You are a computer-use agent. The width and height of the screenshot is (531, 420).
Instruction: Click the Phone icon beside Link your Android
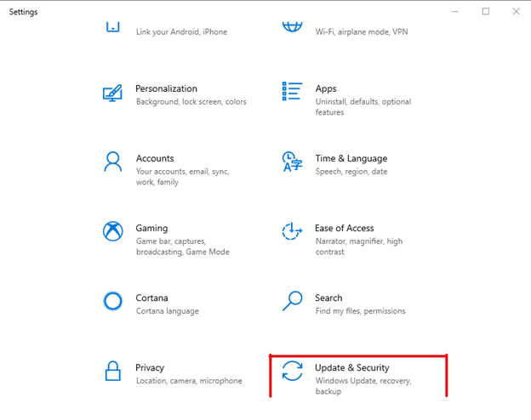pyautogui.click(x=113, y=27)
